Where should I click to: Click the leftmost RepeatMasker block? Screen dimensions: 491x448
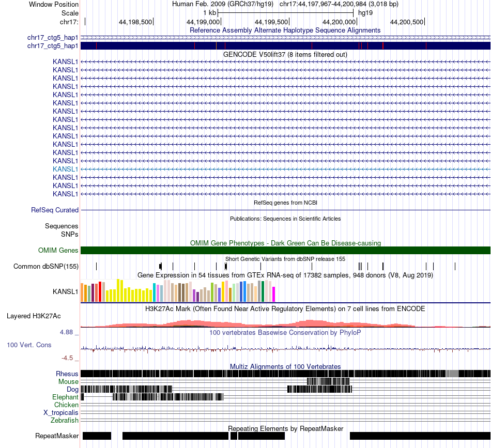(97, 436)
